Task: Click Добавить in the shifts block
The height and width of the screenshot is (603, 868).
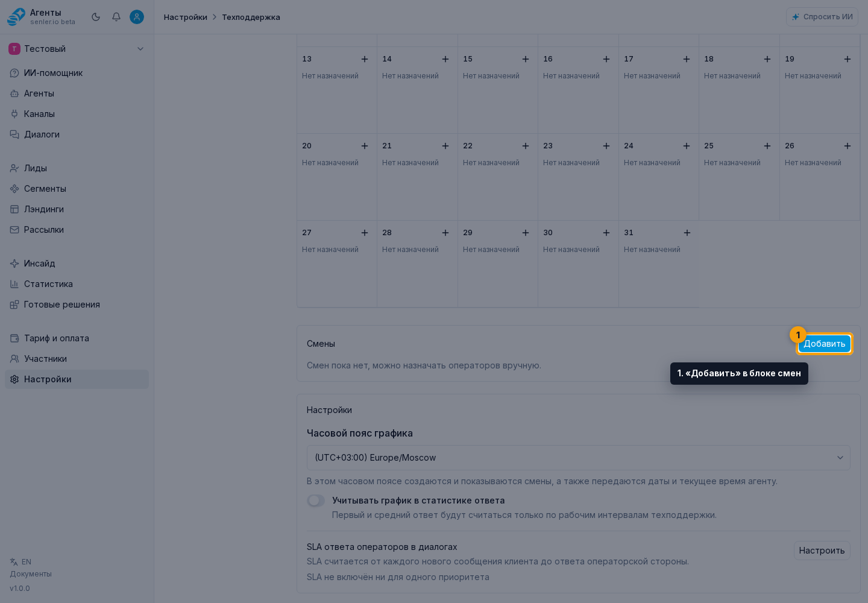Action: point(825,344)
